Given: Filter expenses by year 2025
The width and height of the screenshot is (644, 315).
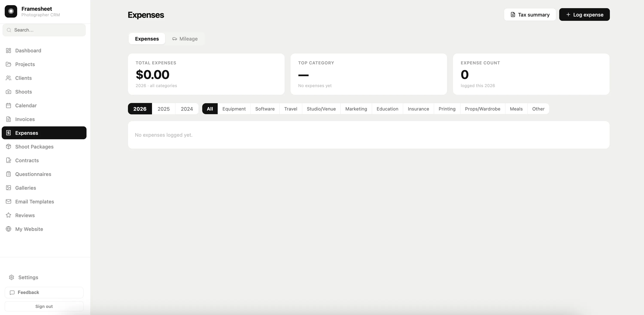Looking at the screenshot, I should pos(164,109).
